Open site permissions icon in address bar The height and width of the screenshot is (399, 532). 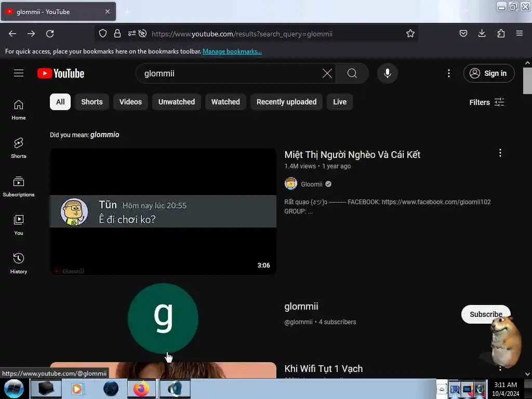click(x=132, y=34)
